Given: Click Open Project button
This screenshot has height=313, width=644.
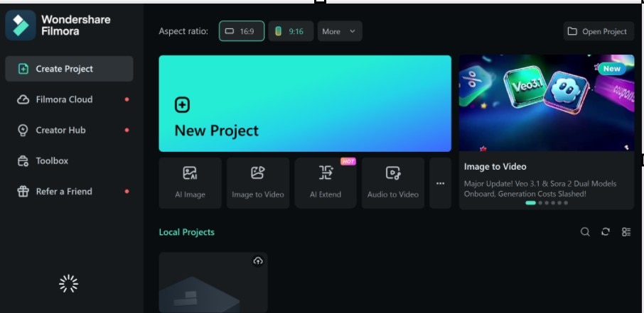Looking at the screenshot, I should tap(599, 31).
